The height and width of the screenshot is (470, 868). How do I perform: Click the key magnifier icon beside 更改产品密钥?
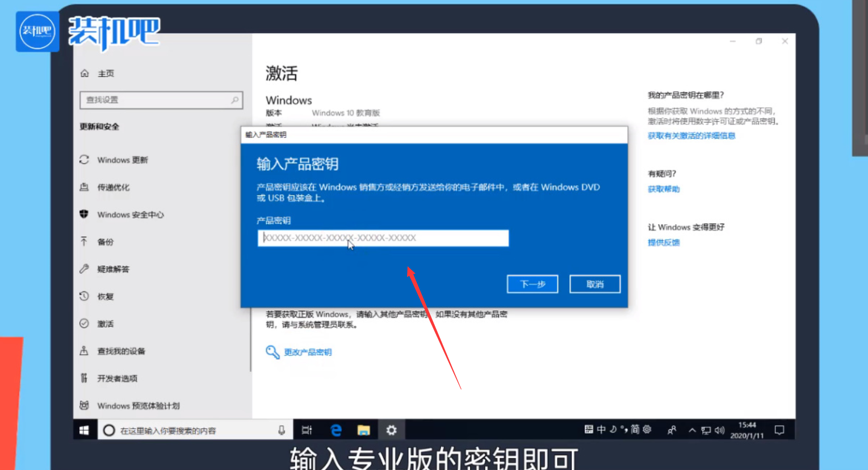(272, 352)
